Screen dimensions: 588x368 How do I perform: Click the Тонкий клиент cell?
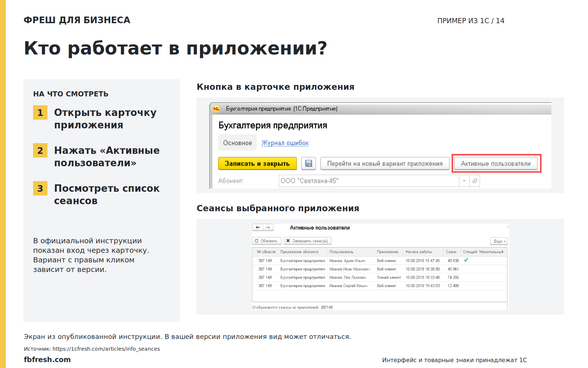pyautogui.click(x=389, y=277)
